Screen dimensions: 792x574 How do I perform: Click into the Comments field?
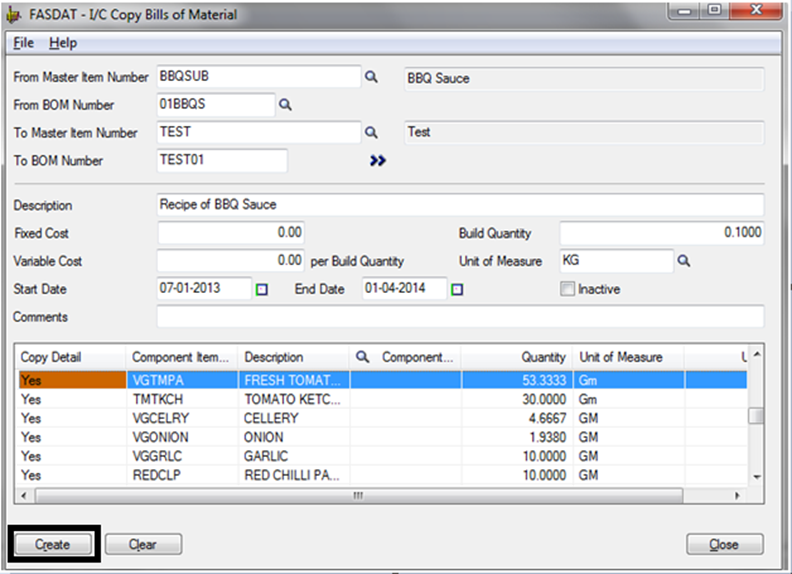tap(460, 317)
